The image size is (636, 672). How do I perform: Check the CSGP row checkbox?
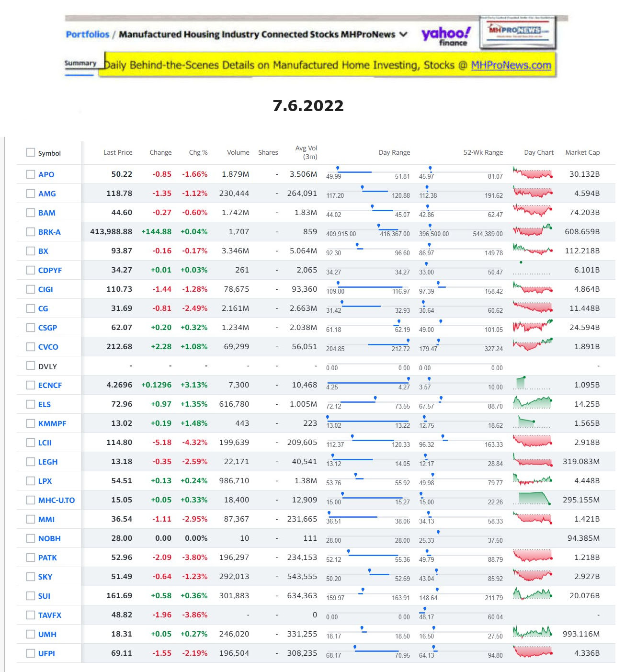[31, 328]
